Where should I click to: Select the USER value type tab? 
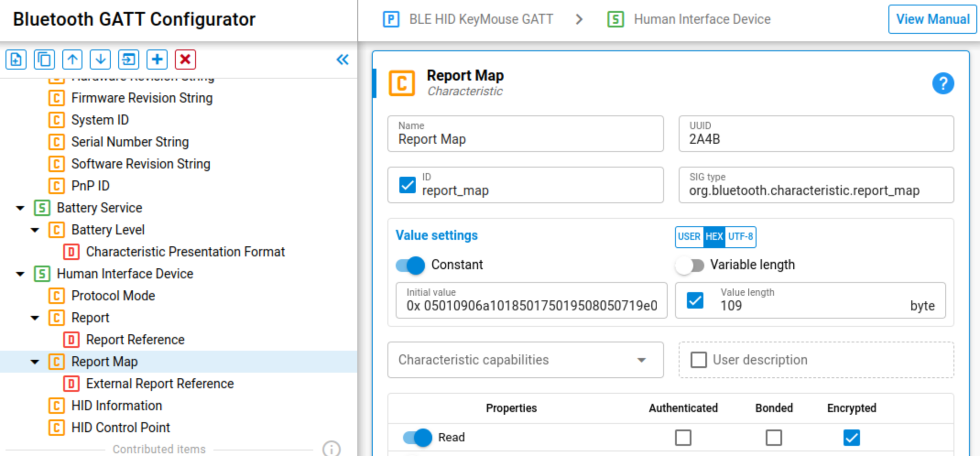[x=689, y=237]
